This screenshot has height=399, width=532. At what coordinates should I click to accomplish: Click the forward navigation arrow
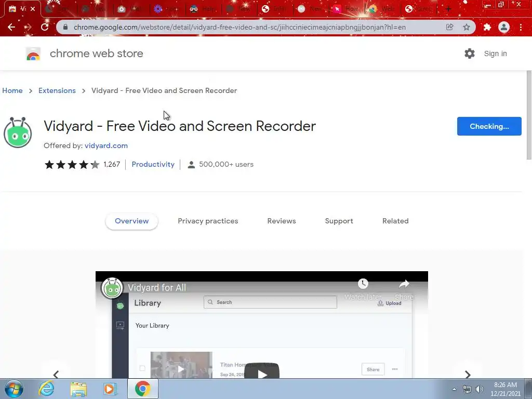point(28,27)
